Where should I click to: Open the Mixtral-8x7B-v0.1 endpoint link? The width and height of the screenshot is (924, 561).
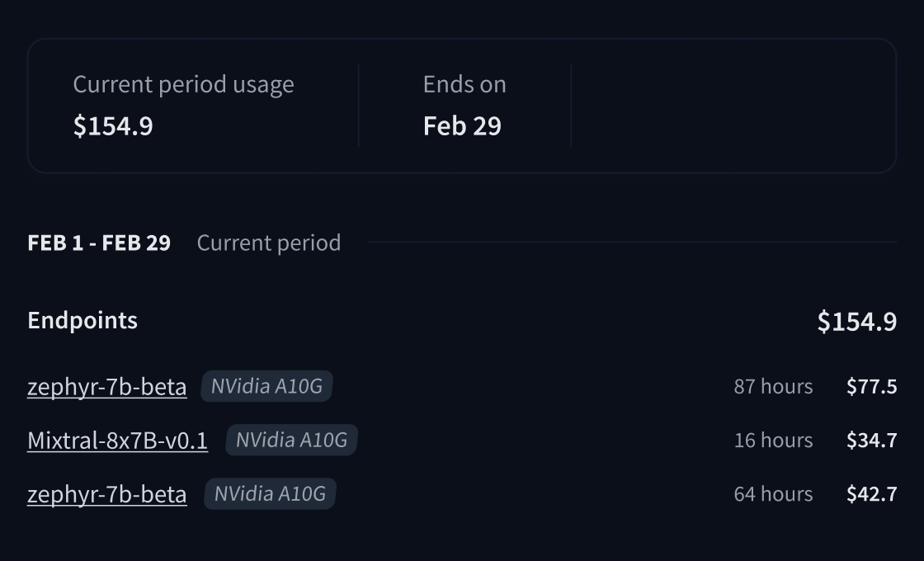(117, 441)
